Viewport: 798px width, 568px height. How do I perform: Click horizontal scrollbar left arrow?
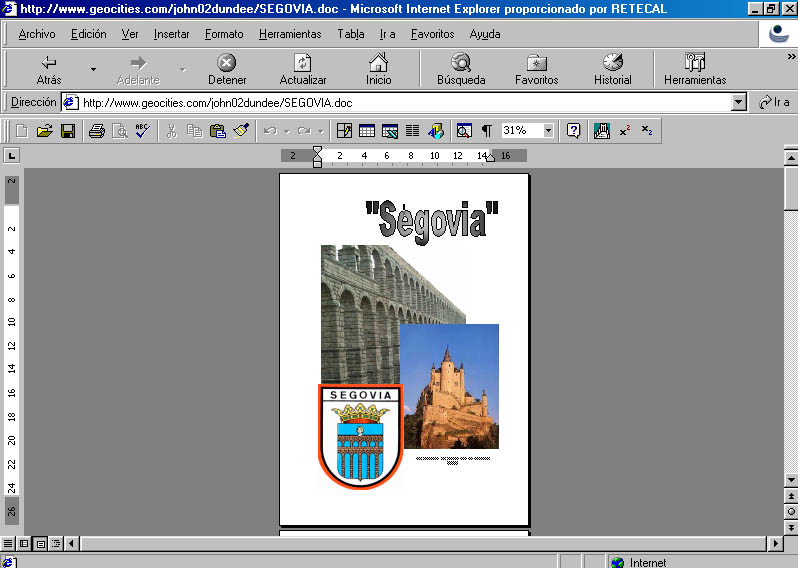71,544
